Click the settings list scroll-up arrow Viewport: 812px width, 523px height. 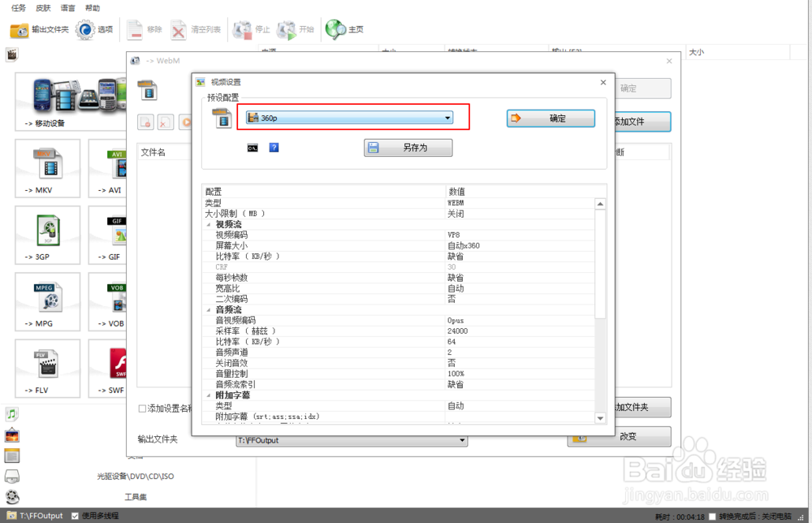(x=600, y=204)
